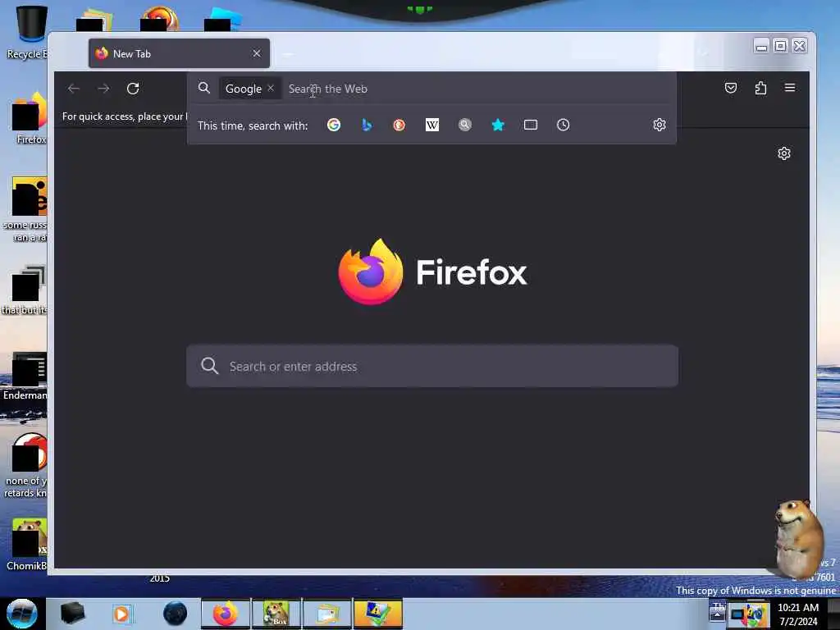Image resolution: width=840 pixels, height=630 pixels.
Task: Search this time with Bing
Action: [x=367, y=125]
